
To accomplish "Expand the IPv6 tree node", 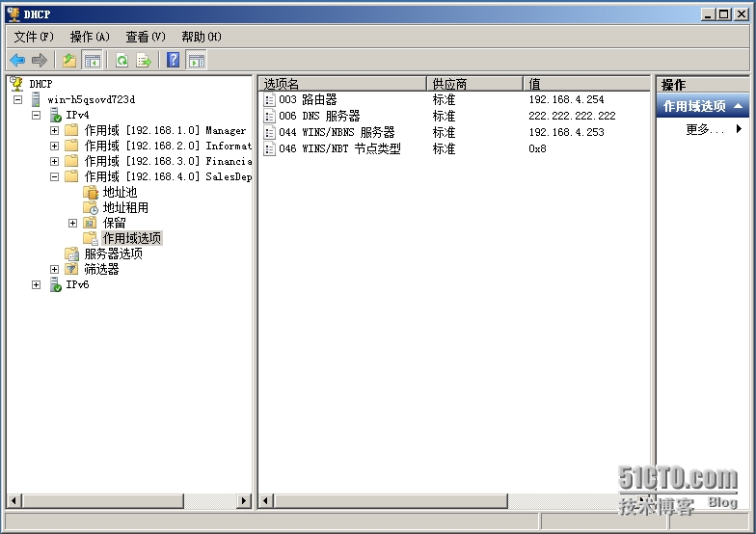I will pyautogui.click(x=37, y=285).
